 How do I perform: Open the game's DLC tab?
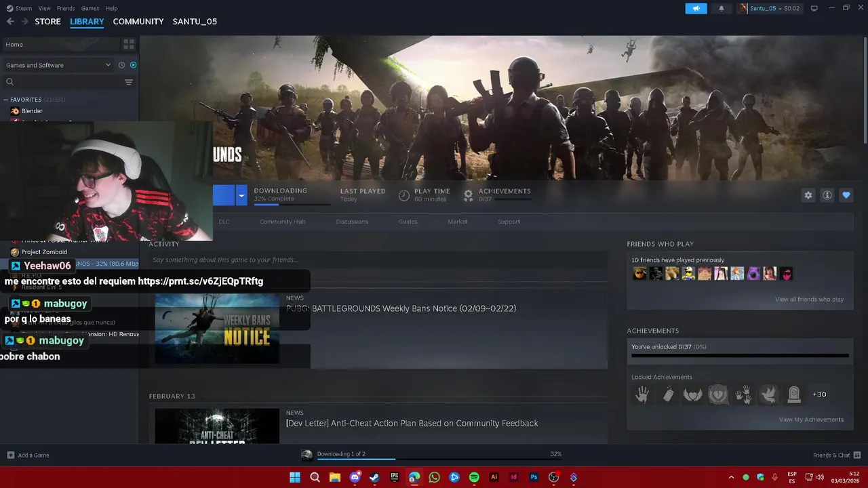pos(224,222)
